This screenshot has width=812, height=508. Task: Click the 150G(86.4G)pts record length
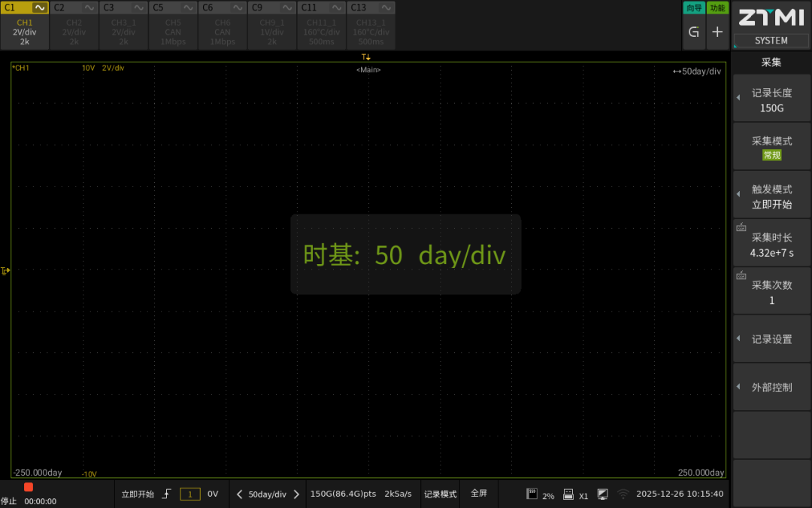[x=343, y=494]
